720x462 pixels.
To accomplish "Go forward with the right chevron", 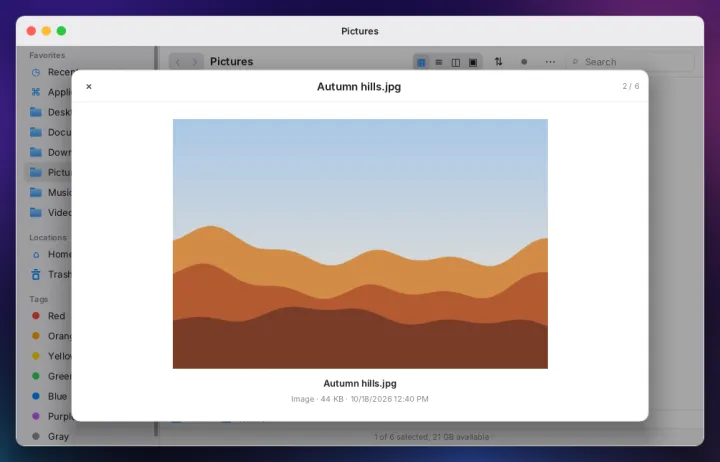I will tap(195, 62).
